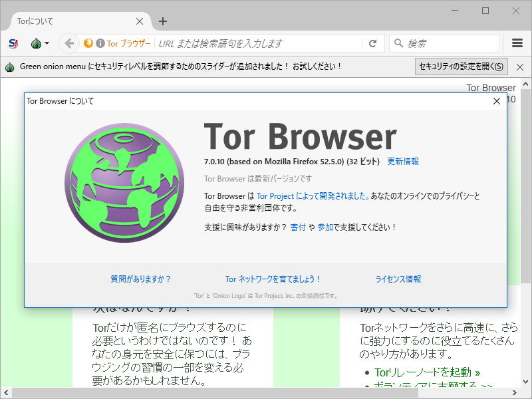Screen dimensions: 532x399
Task: Close the Tor Browser について dialog
Action: point(497,101)
